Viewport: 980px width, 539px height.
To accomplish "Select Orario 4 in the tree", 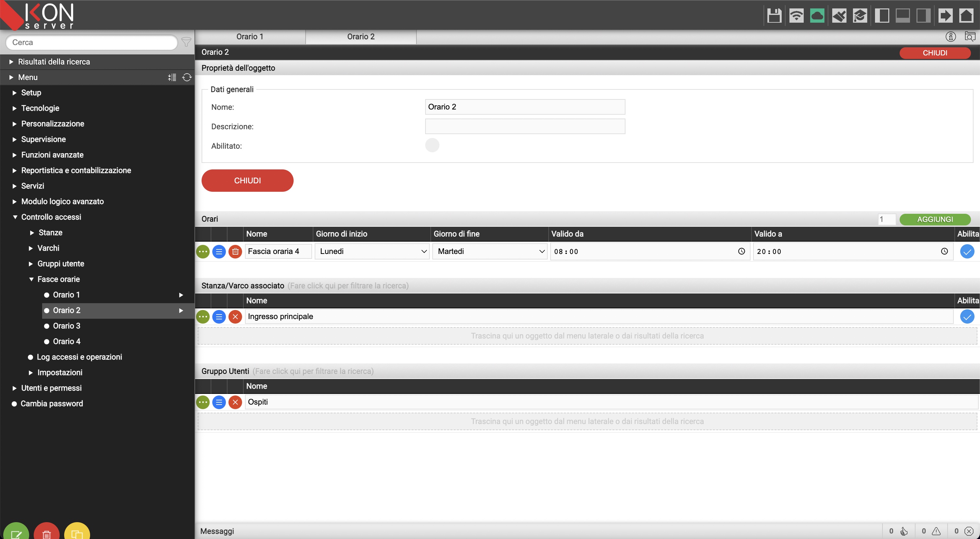I will coord(66,342).
